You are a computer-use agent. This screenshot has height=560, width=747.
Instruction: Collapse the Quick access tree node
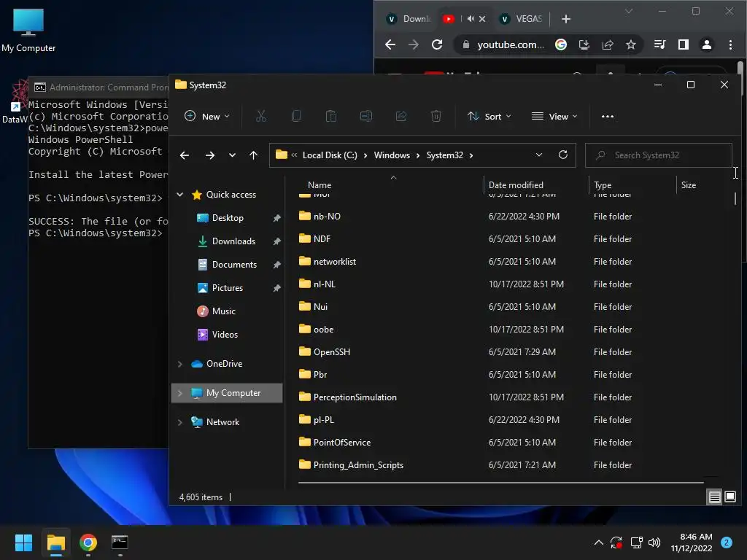pyautogui.click(x=179, y=194)
